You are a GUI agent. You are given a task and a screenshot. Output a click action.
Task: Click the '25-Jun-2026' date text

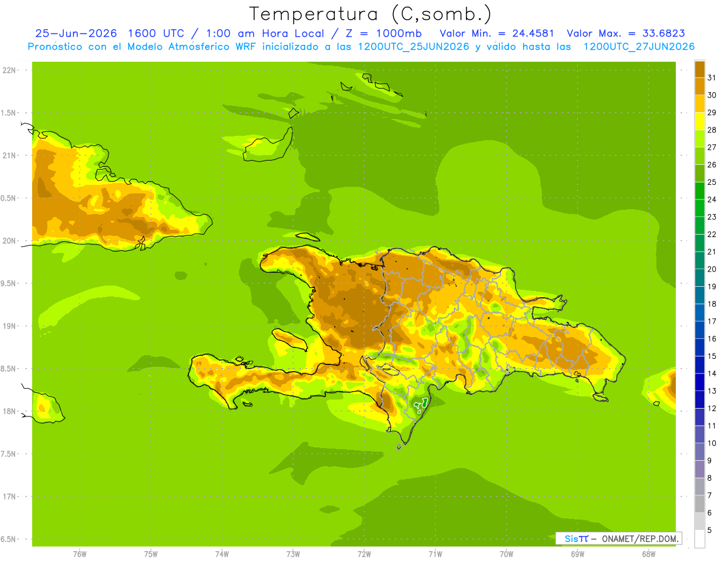[x=76, y=33]
